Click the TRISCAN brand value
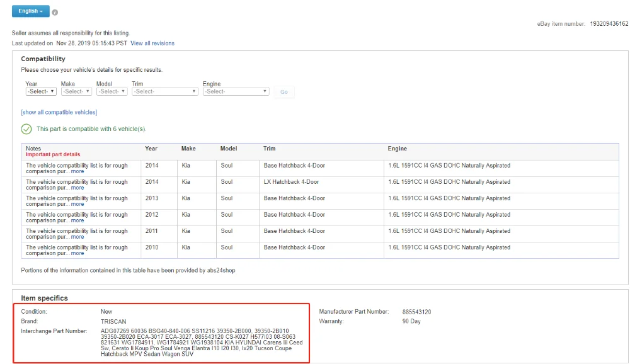The height and width of the screenshot is (364, 630). tap(113, 322)
